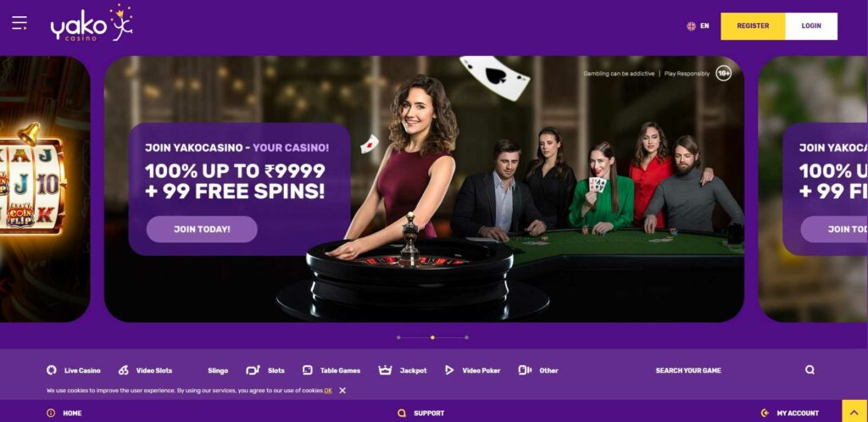Dismiss the cookie notice with X
The height and width of the screenshot is (422, 868).
(x=342, y=391)
